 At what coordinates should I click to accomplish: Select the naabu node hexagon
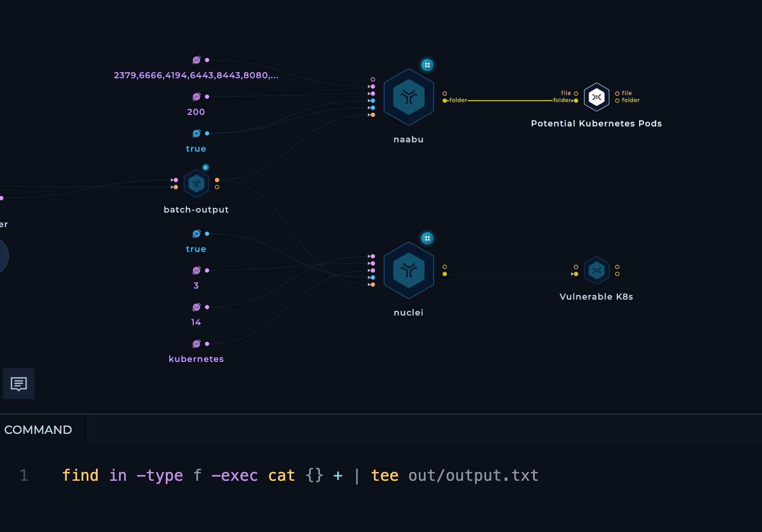[409, 97]
